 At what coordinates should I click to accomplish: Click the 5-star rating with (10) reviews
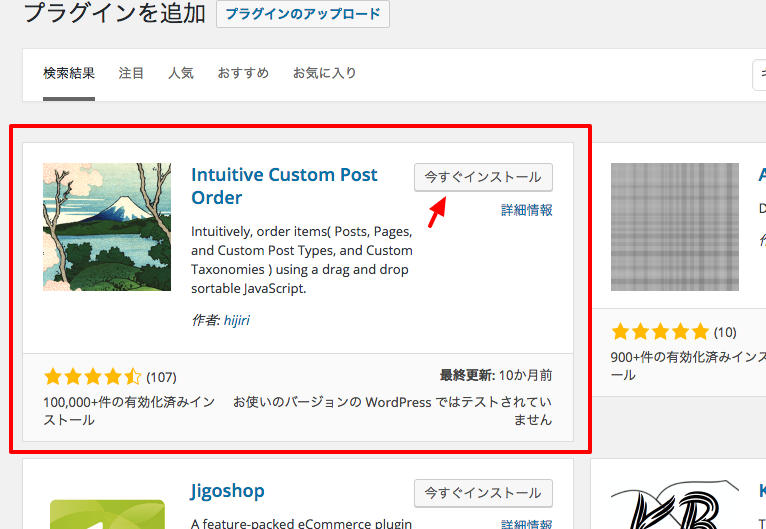click(660, 332)
